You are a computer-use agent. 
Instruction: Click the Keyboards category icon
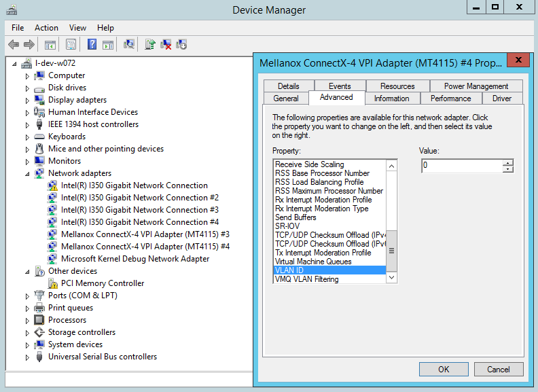click(39, 137)
